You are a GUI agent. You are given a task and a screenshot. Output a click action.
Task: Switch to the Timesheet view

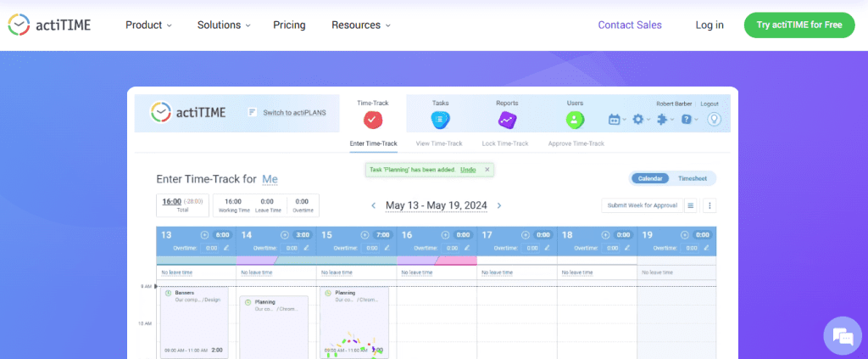click(692, 178)
